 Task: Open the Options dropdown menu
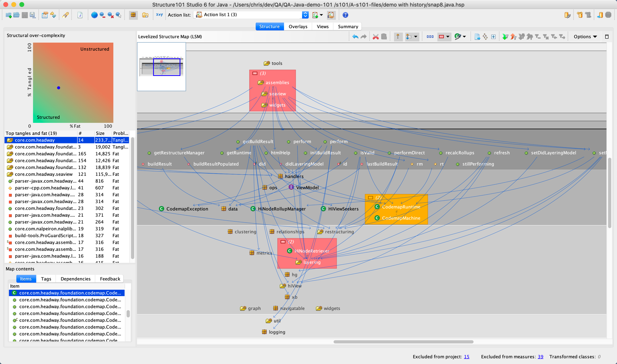click(x=585, y=37)
